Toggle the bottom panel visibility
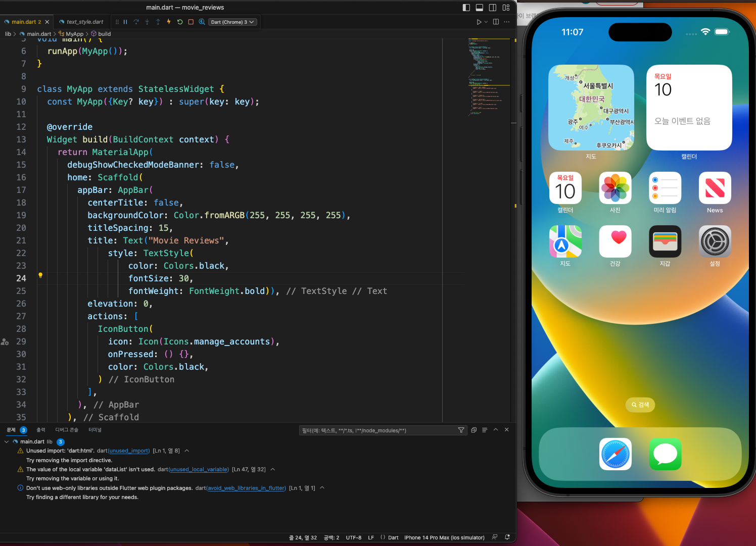This screenshot has height=546, width=756. coord(480,8)
